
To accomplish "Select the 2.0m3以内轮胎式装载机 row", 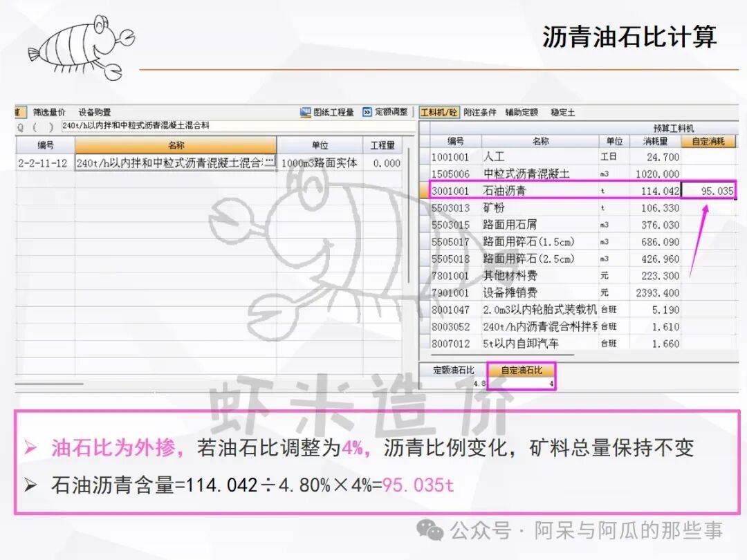I will point(582,310).
